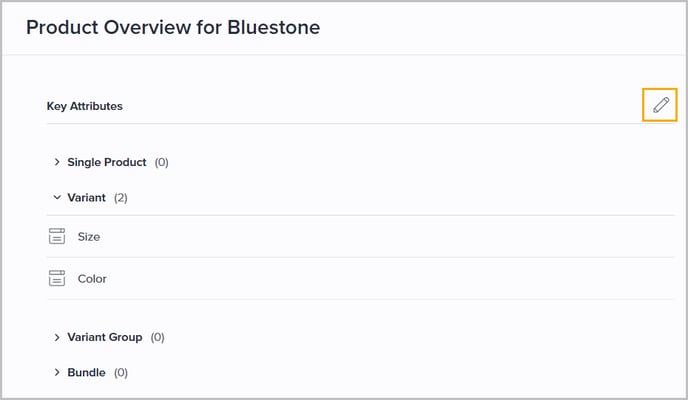The width and height of the screenshot is (688, 400).
Task: Click the attribute icon beside Color
Action: [x=57, y=279]
